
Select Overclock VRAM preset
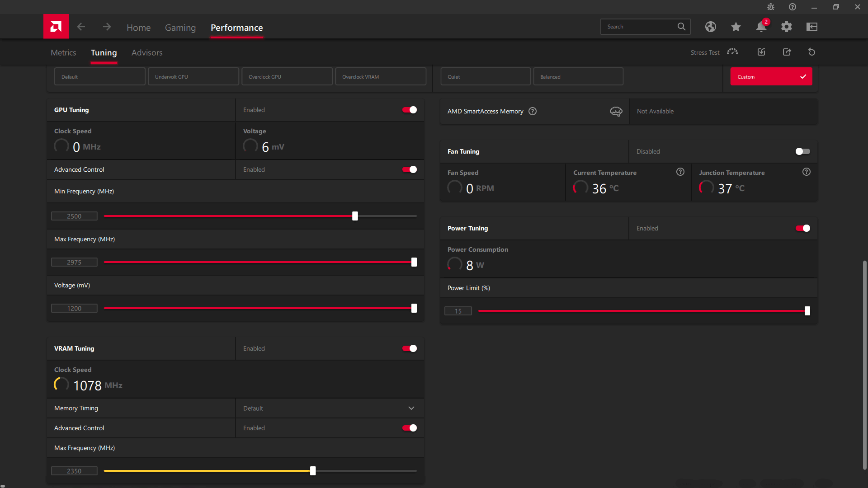tap(381, 76)
